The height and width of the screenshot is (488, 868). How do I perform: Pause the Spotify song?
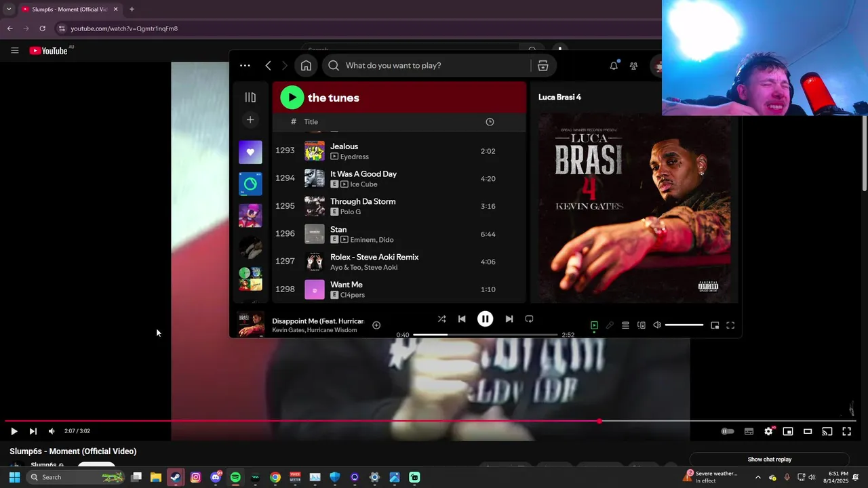[486, 319]
